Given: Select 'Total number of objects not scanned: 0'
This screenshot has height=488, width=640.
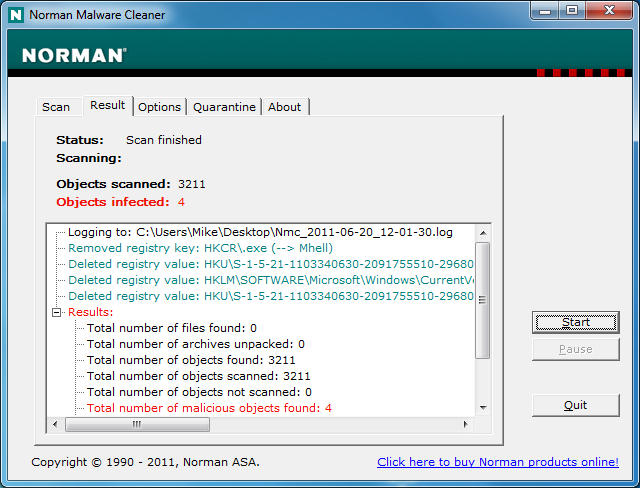Looking at the screenshot, I should tap(199, 392).
